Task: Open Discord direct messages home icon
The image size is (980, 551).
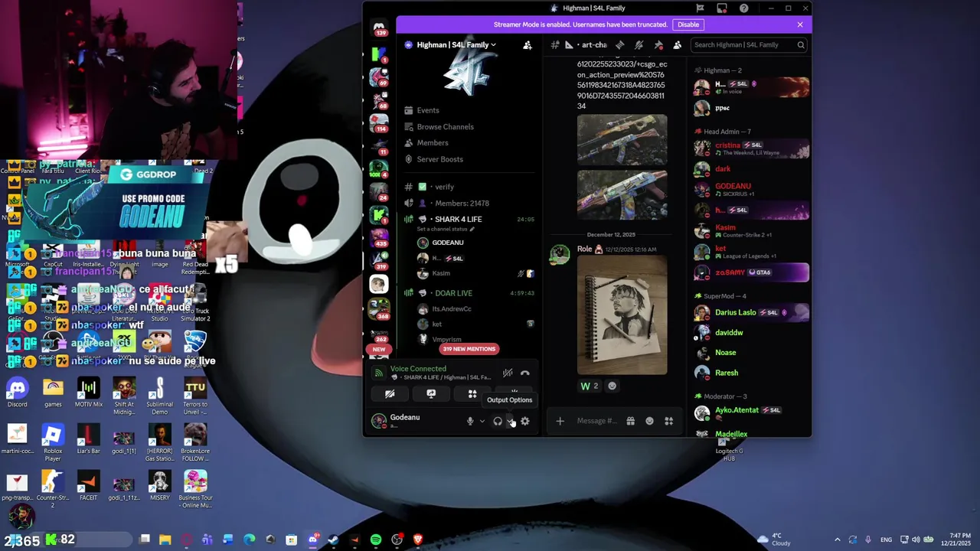Action: (x=379, y=28)
